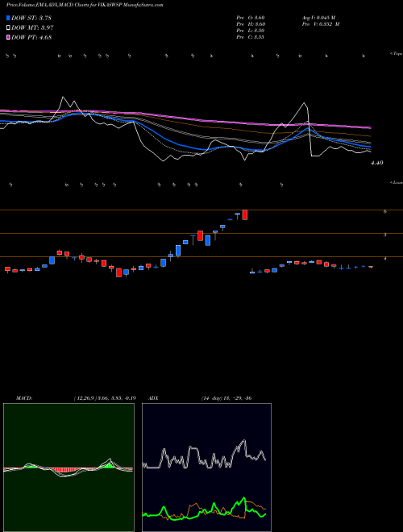Click the blue DOW ST legend swatch
Image resolution: width=403 pixels, height=532 pixels.
(x=8, y=18)
